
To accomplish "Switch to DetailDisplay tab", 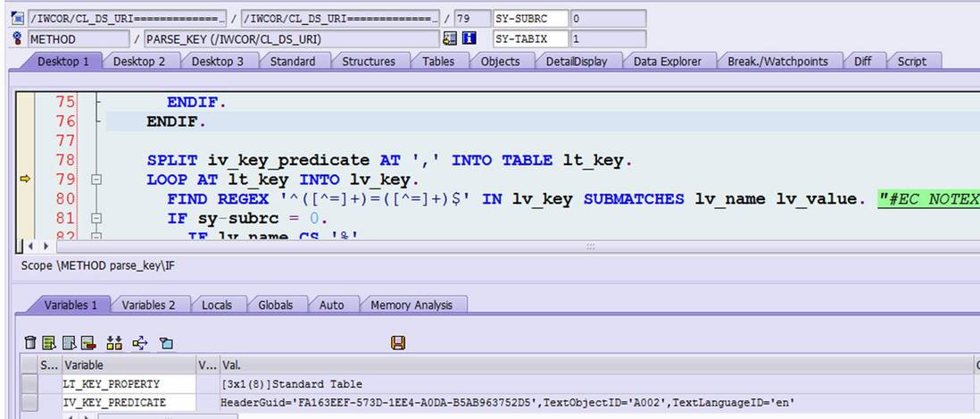I will coord(575,62).
